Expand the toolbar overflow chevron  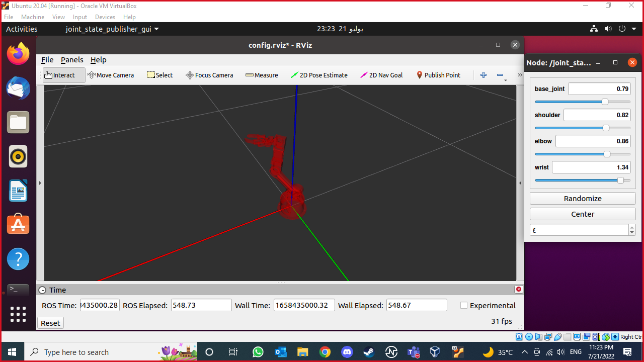click(520, 75)
